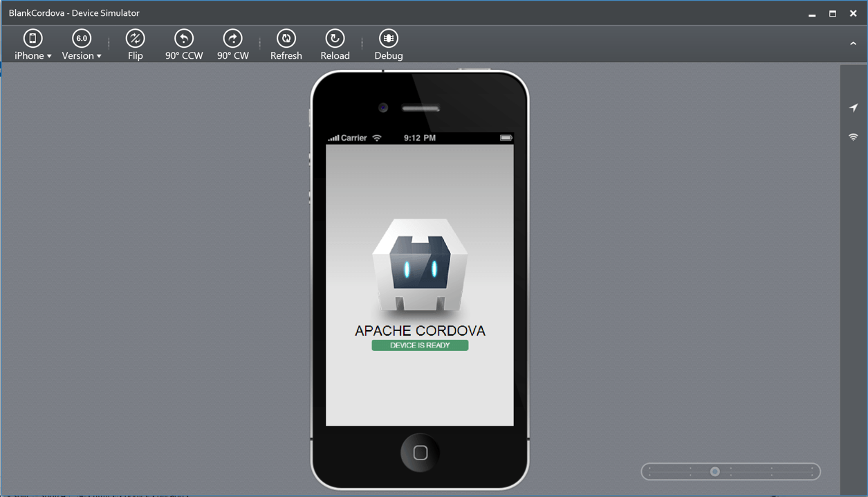Click the simulated battery icon
Viewport: 868px width, 497px height.
point(506,138)
